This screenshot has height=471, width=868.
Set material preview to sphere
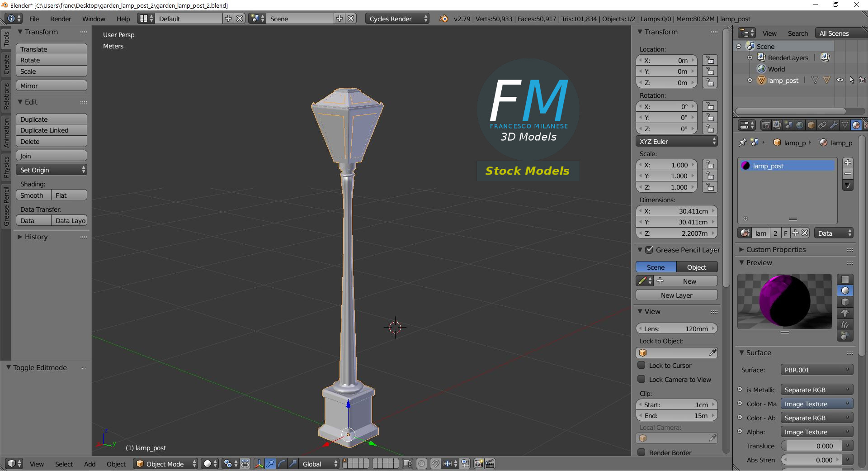coord(845,290)
